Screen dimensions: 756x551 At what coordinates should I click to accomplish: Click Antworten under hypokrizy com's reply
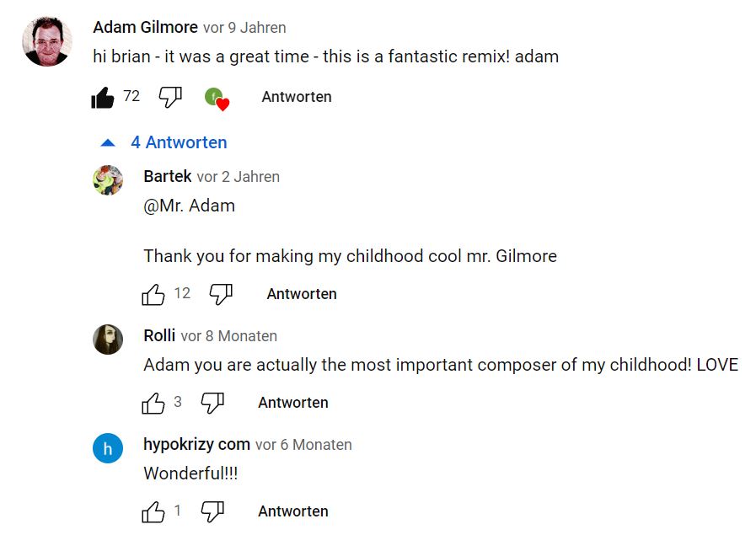pyautogui.click(x=293, y=511)
